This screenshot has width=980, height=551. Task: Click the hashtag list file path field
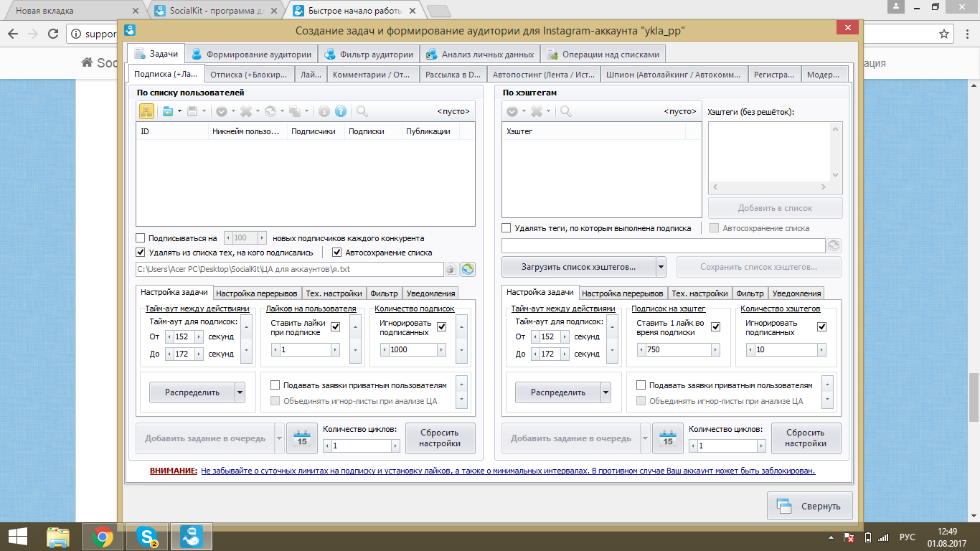(x=664, y=245)
